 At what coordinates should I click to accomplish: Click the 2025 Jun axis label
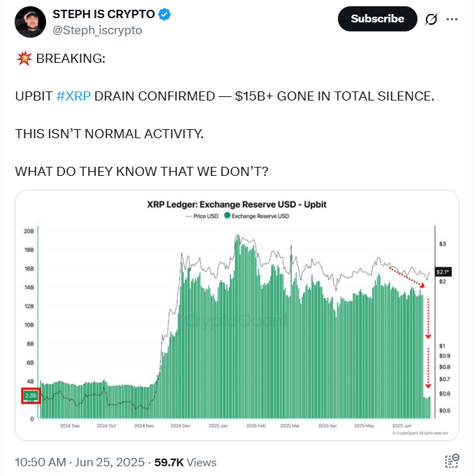(x=401, y=426)
